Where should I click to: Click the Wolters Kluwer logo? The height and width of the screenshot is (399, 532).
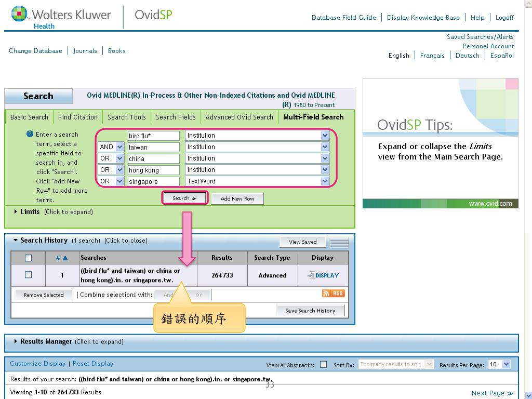coord(61,18)
